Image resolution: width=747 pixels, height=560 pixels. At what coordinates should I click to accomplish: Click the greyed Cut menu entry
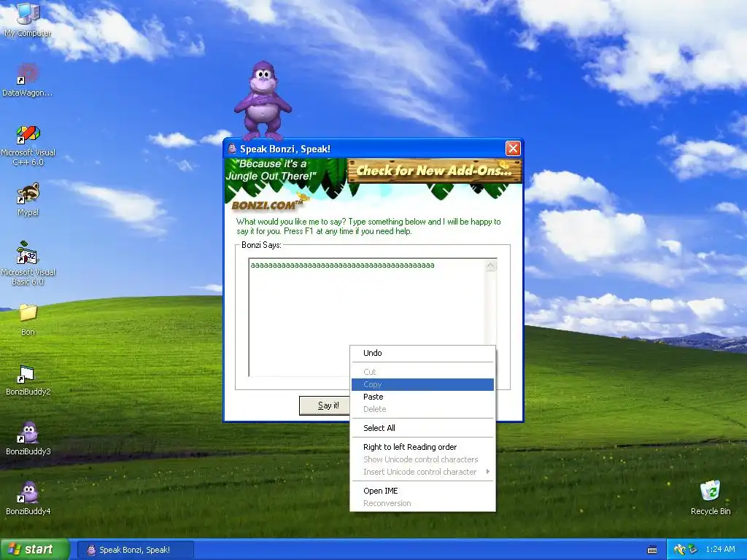click(422, 372)
